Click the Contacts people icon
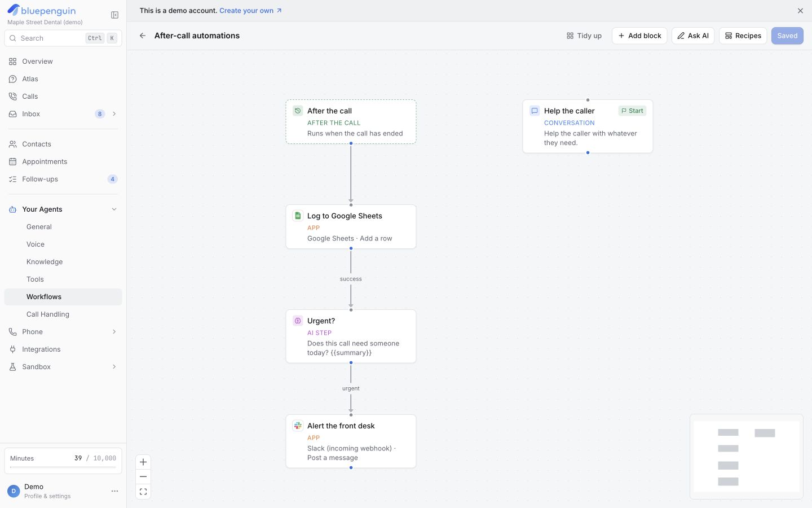The height and width of the screenshot is (508, 812). [12, 144]
